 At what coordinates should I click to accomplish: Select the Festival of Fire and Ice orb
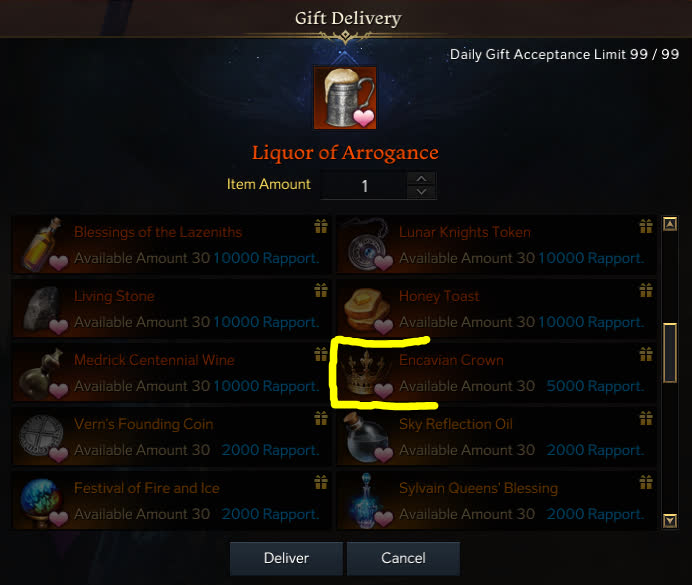pyautogui.click(x=43, y=500)
